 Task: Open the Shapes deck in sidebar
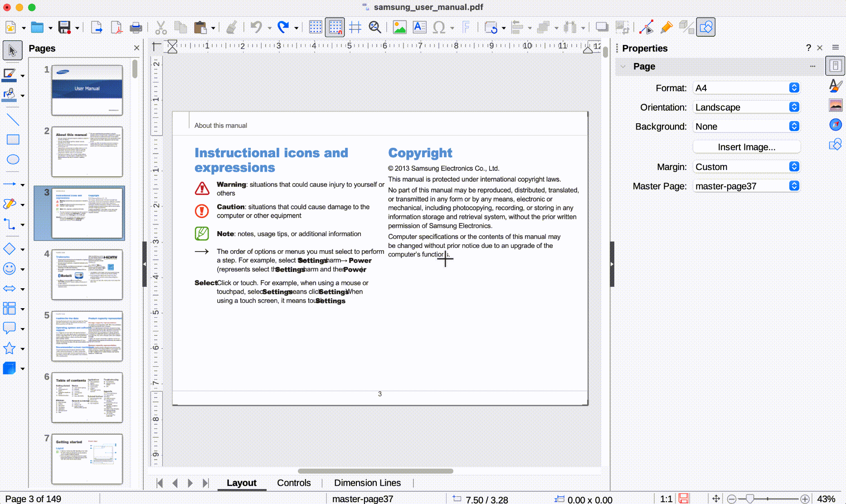835,145
